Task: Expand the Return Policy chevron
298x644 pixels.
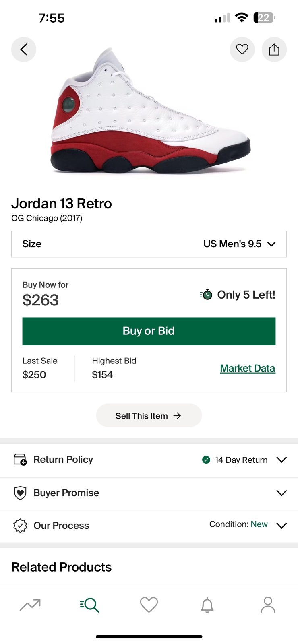Action: 281,460
